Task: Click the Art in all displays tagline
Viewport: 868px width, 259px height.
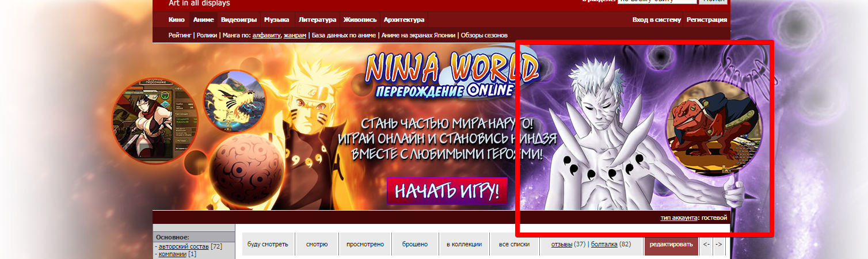Action: (x=199, y=3)
